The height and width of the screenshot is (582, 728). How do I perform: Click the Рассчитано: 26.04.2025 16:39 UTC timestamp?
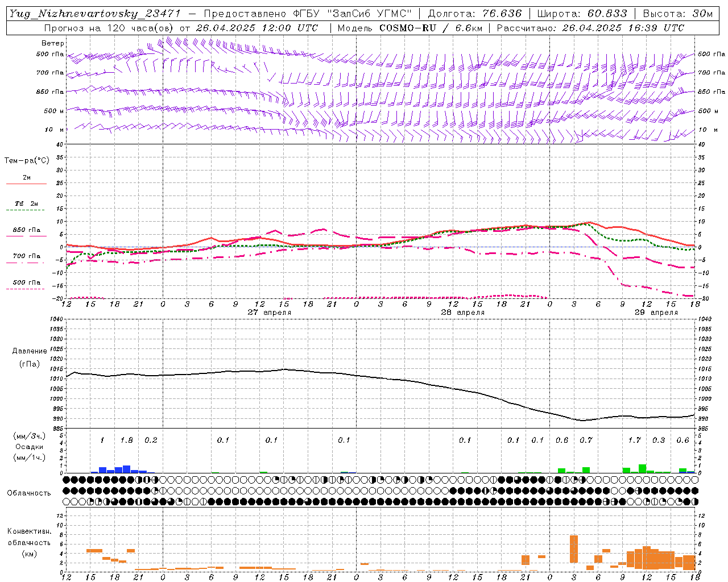pyautogui.click(x=590, y=28)
